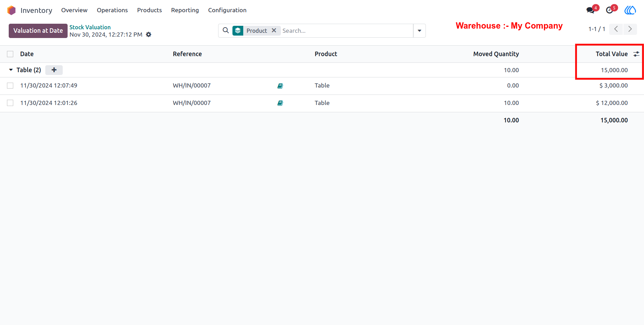644x325 pixels.
Task: Go to next page arrow
Action: tap(630, 29)
